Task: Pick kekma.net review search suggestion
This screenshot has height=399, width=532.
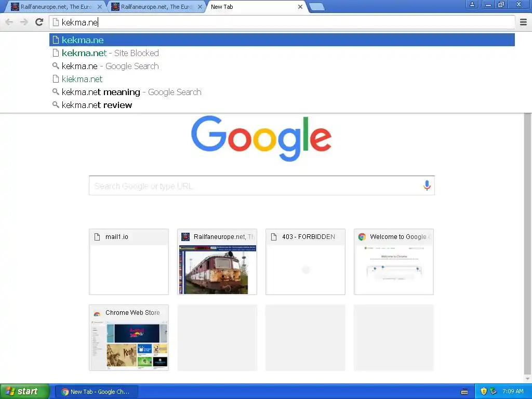Action: tap(282, 105)
